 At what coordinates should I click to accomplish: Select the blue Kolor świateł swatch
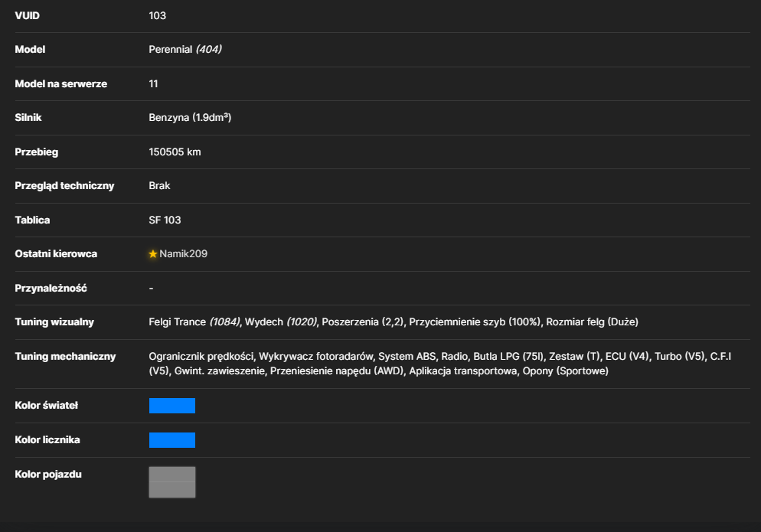pos(171,405)
